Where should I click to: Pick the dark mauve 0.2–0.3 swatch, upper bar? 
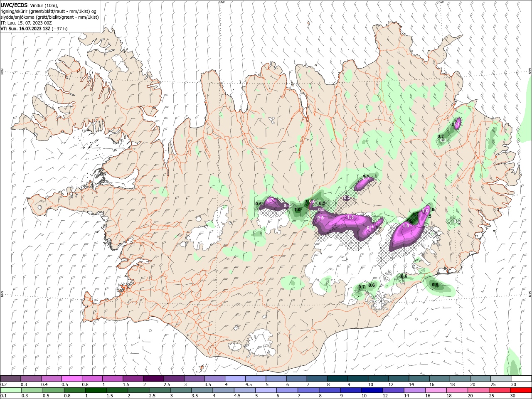10,379
